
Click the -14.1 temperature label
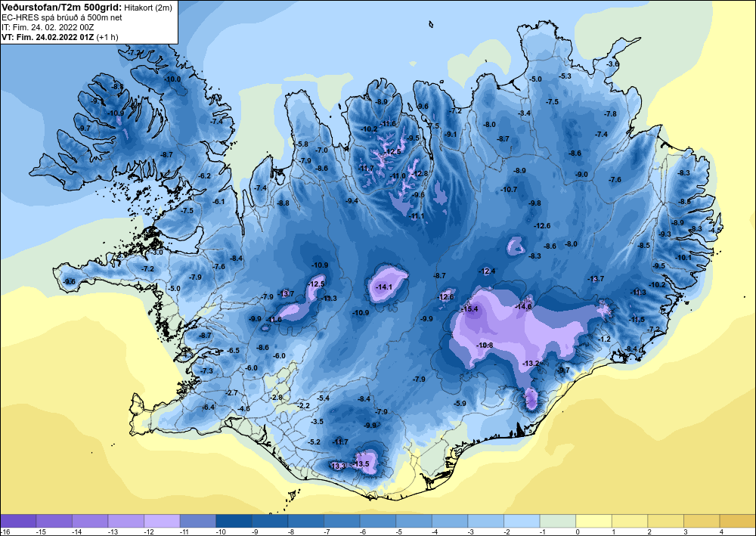point(384,287)
